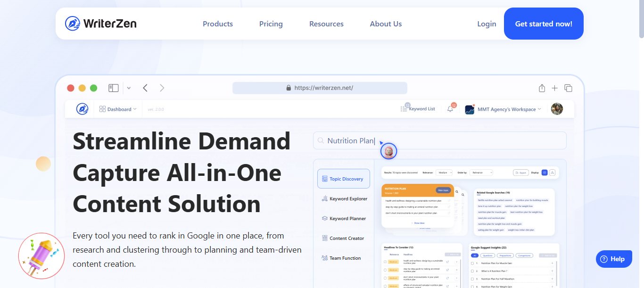644x288 pixels.
Task: Click the 'Get started now!' button
Action: click(544, 24)
